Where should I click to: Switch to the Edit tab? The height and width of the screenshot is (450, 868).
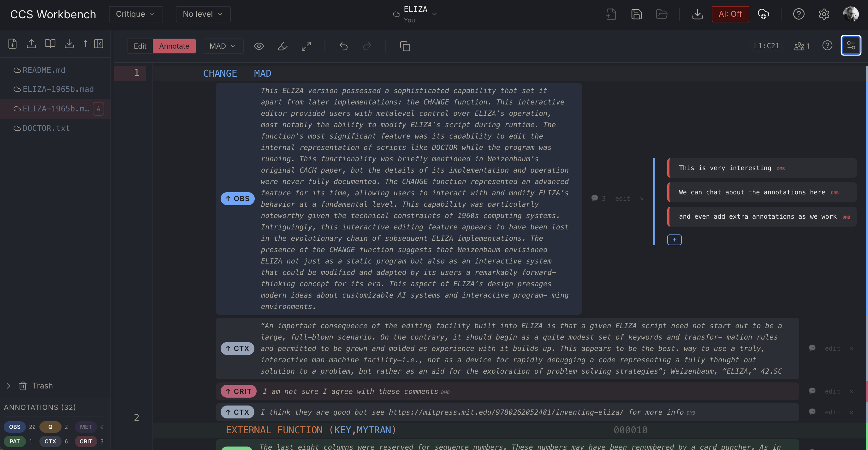pos(140,46)
